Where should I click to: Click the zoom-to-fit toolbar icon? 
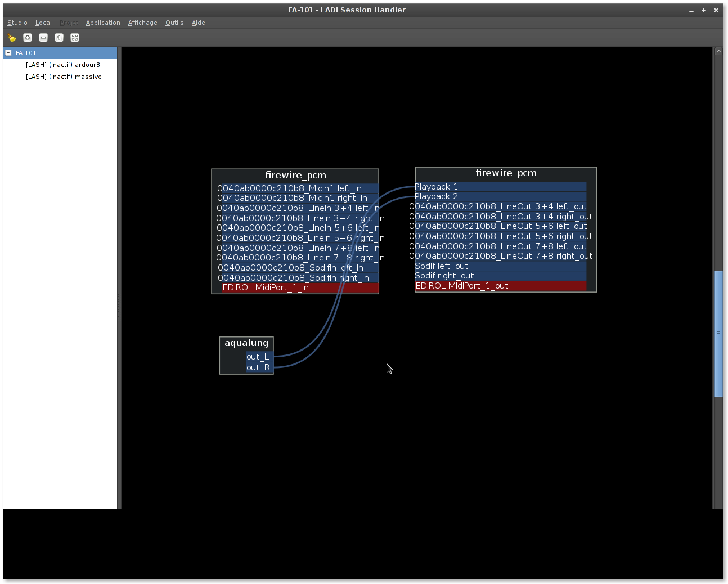(x=75, y=38)
